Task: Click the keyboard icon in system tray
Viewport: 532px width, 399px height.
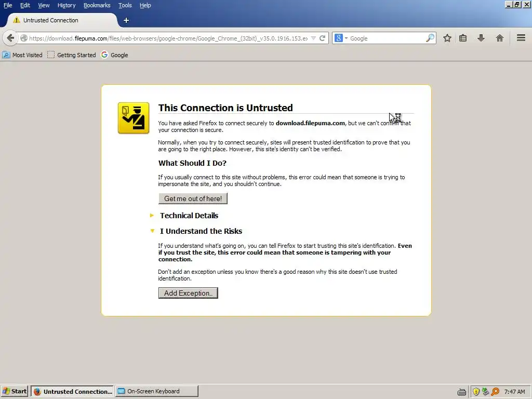Action: click(x=462, y=392)
